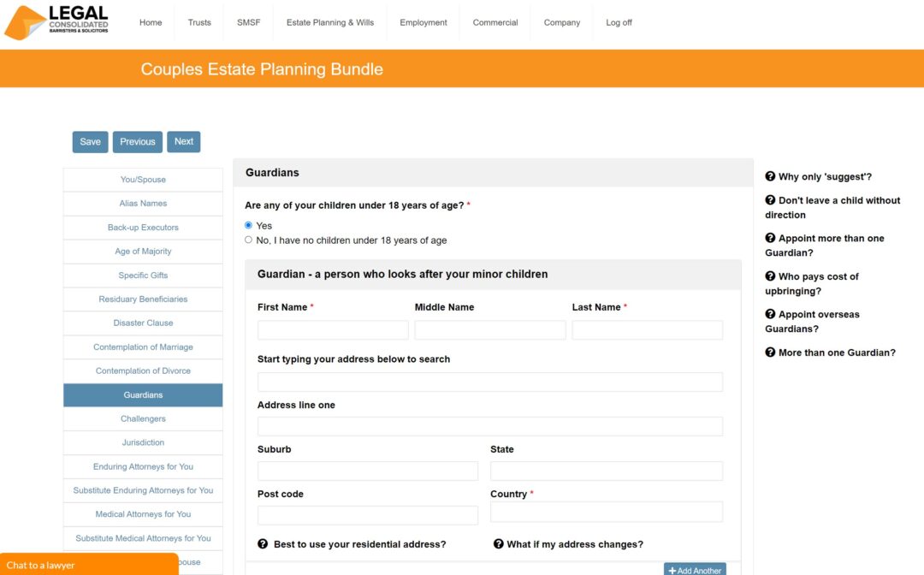This screenshot has width=924, height=575.
Task: Click the Legal Consolidated logo
Action: click(x=57, y=22)
